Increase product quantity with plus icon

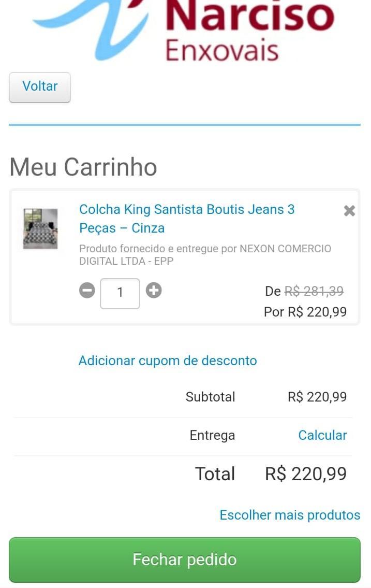click(x=153, y=291)
